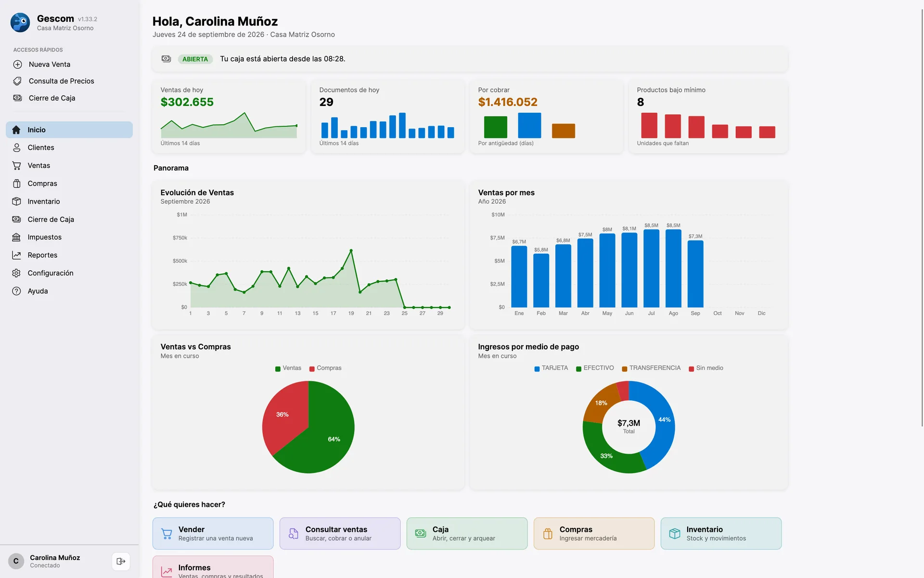
Task: Open Nueva Venta plus icon shortcut
Action: [17, 65]
